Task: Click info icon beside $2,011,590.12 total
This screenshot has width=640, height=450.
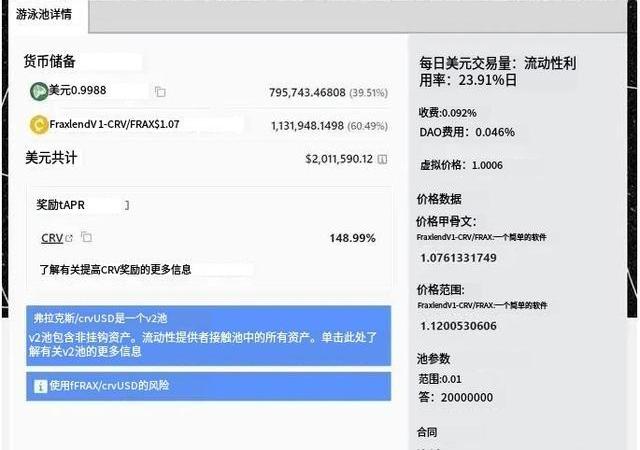Action: tap(382, 159)
